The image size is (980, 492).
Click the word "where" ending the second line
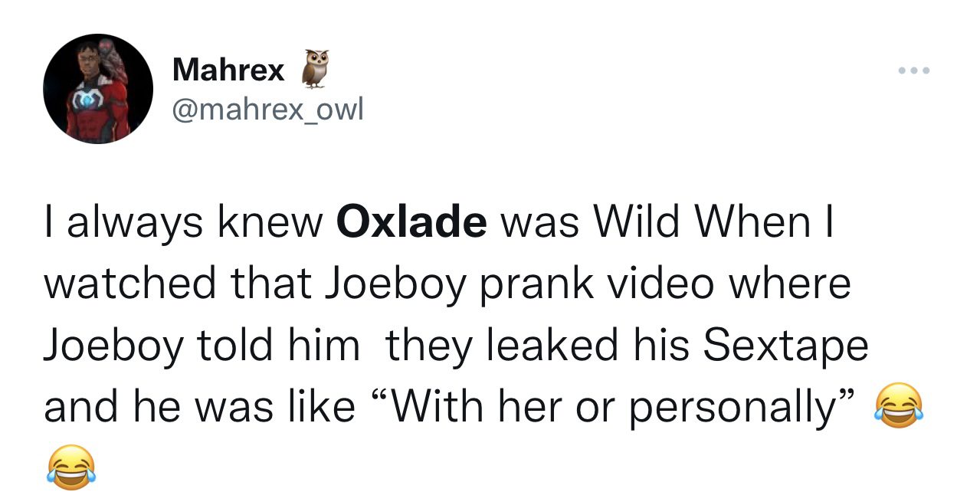789,284
